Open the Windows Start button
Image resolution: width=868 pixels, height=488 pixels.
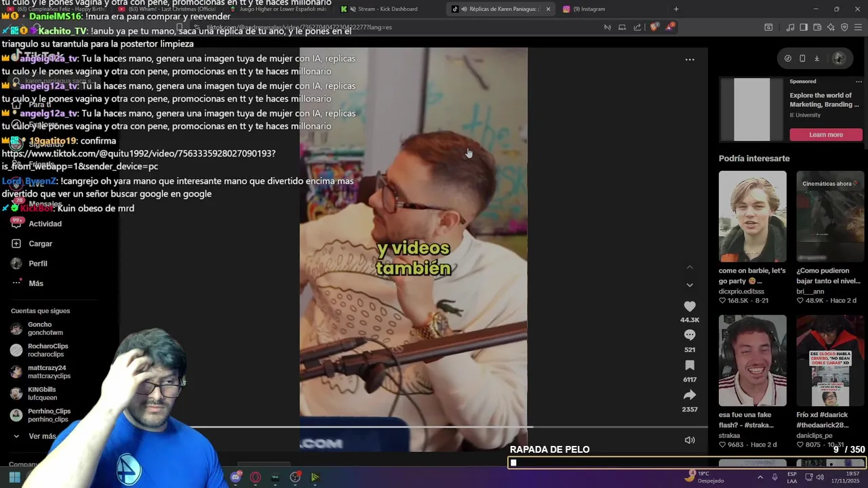click(x=15, y=477)
